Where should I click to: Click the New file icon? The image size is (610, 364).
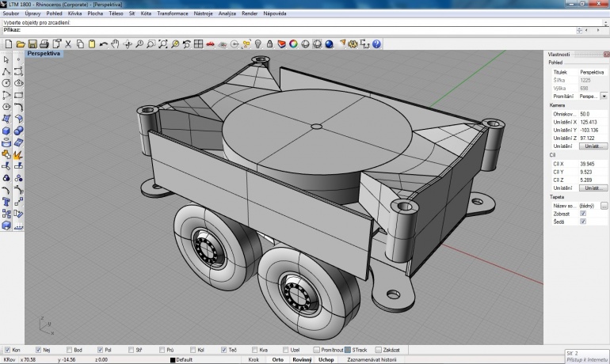8,44
